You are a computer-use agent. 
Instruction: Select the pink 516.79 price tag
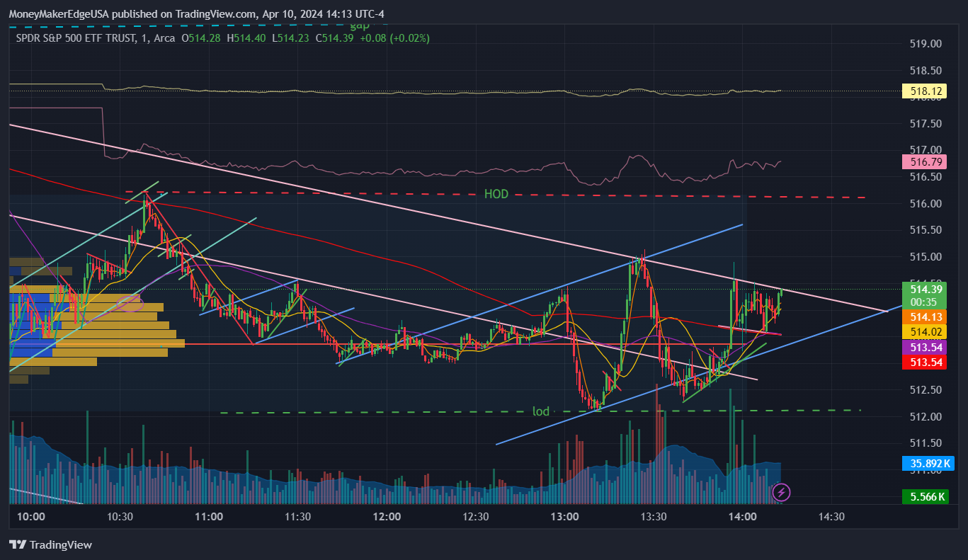click(x=925, y=161)
